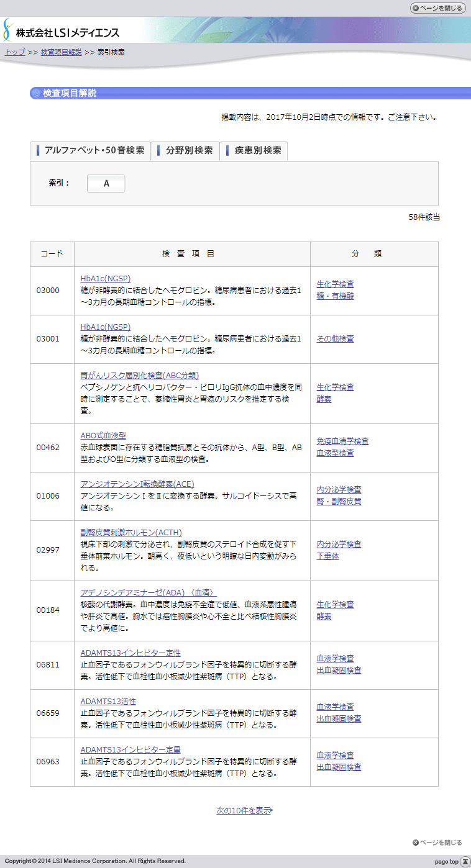Switch to the アルファベット・50音検索 tab
Viewport: 471px width, 868px height.
point(91,150)
